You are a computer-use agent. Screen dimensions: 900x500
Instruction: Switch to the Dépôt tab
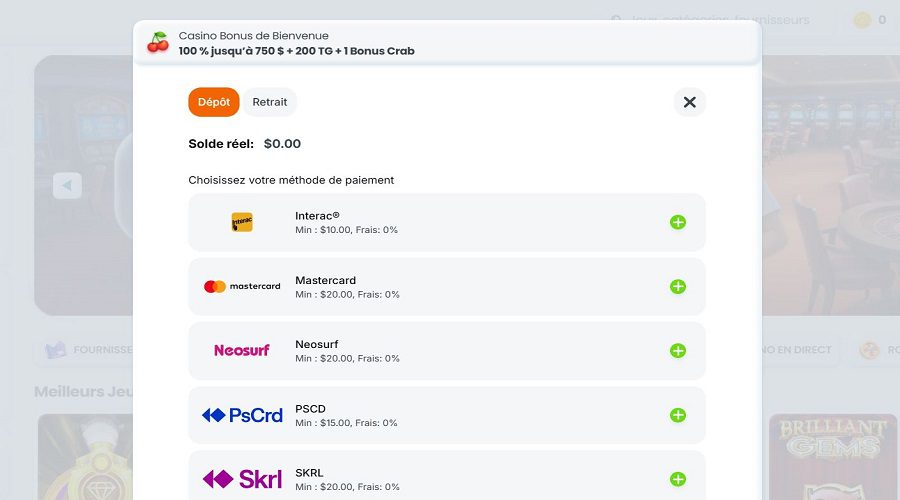point(214,102)
